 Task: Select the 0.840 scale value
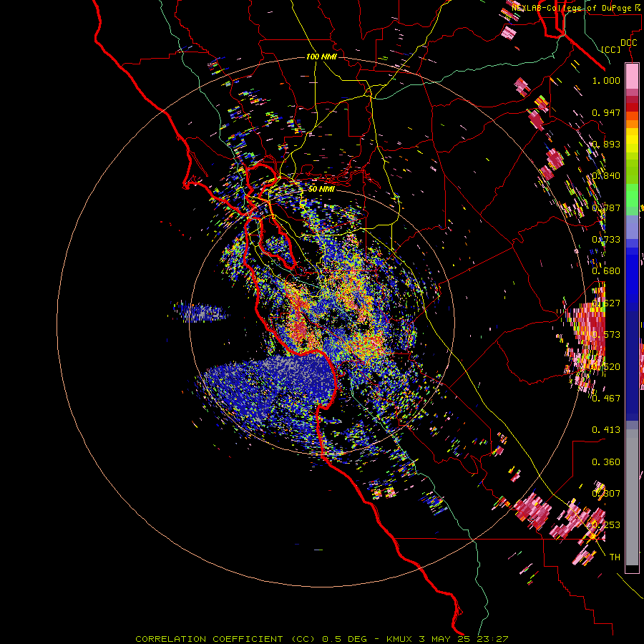coord(606,176)
